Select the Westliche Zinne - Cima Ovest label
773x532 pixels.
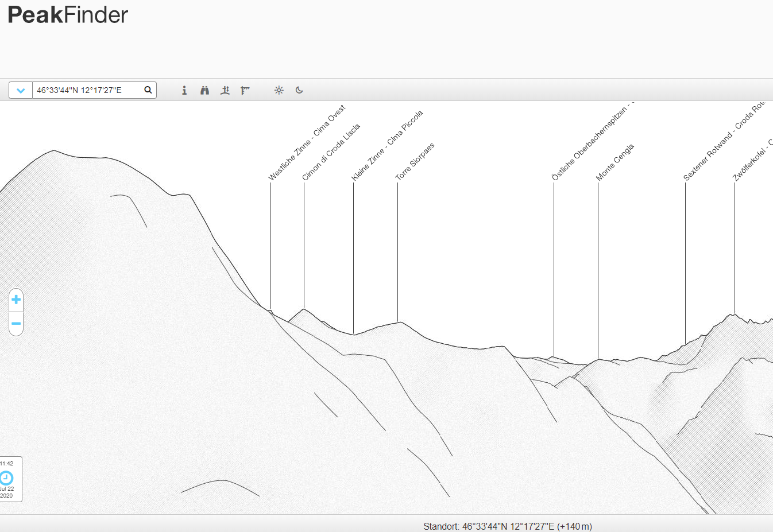tap(307, 143)
